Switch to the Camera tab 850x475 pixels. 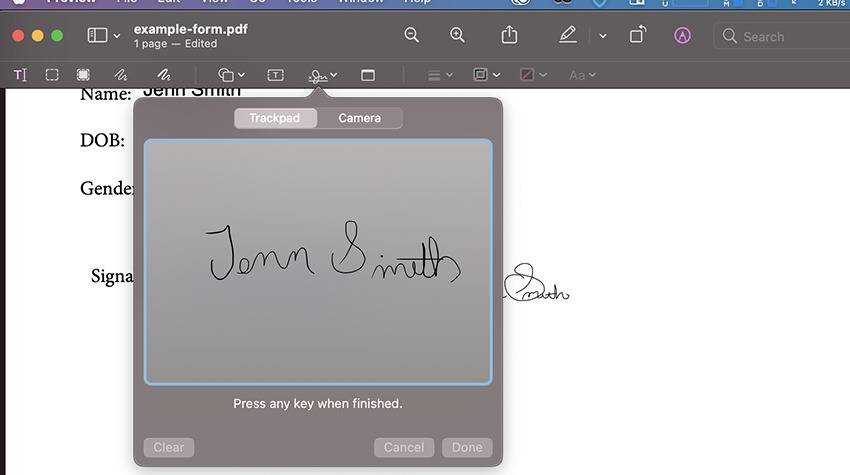(359, 118)
